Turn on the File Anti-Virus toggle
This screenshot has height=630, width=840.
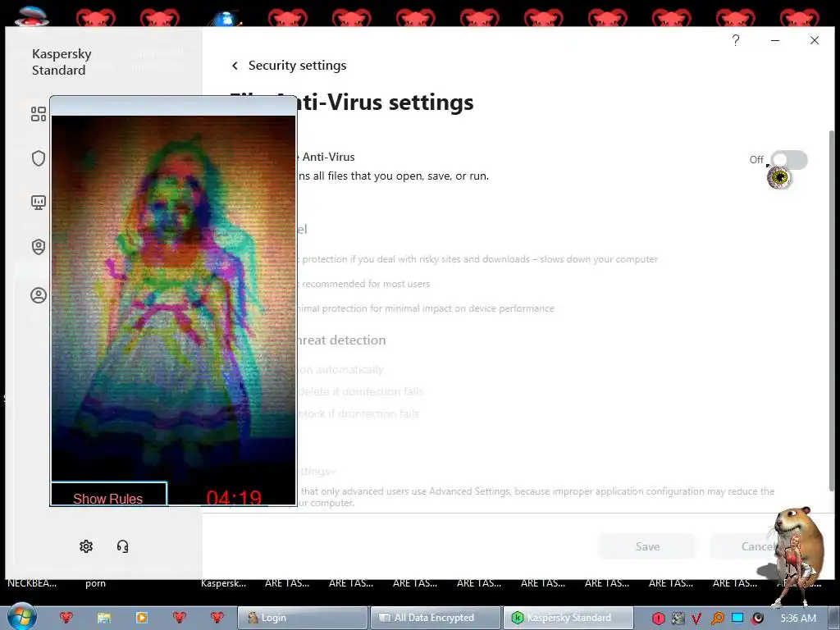point(790,160)
